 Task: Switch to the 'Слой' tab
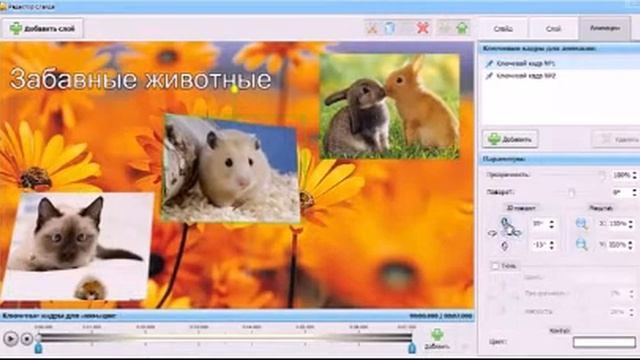tap(553, 29)
